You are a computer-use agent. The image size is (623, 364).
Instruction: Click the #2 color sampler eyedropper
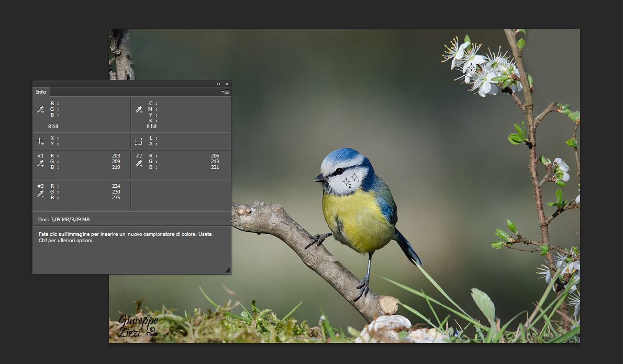tap(139, 164)
